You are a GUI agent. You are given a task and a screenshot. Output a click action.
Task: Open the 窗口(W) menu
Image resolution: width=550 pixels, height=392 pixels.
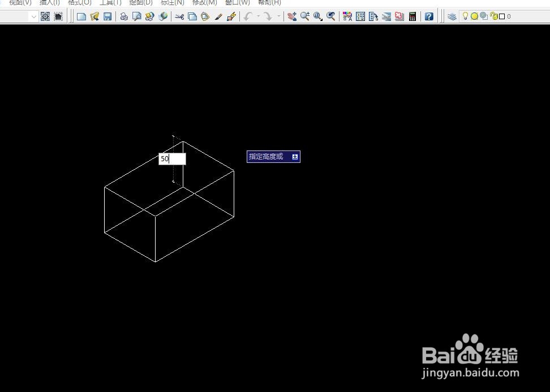(238, 2)
